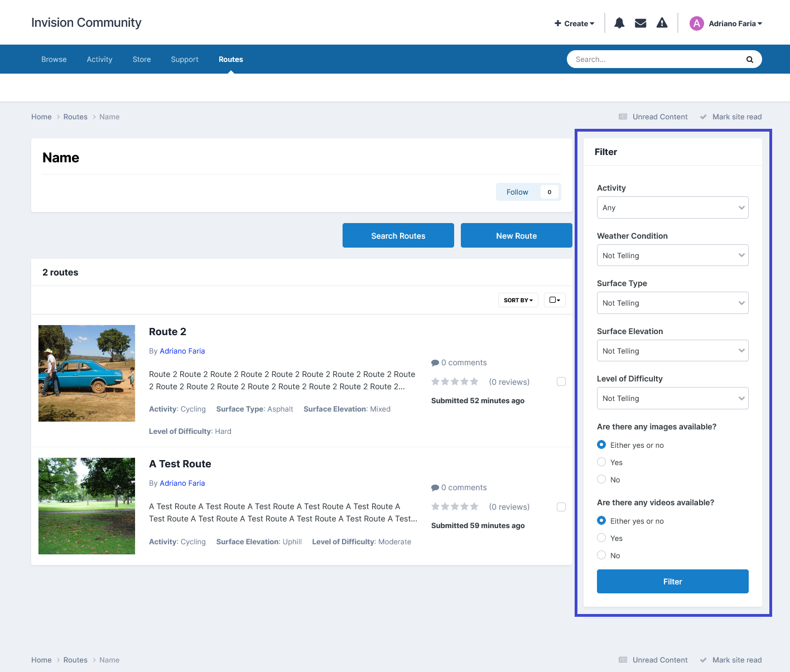Click the Adriano Faria avatar icon
The width and height of the screenshot is (790, 672).
pos(696,23)
